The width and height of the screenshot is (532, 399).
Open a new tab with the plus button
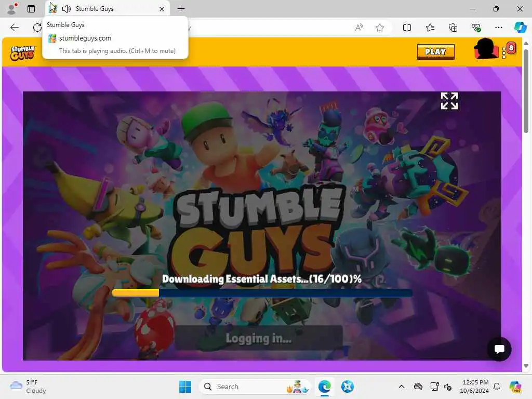[x=181, y=9]
